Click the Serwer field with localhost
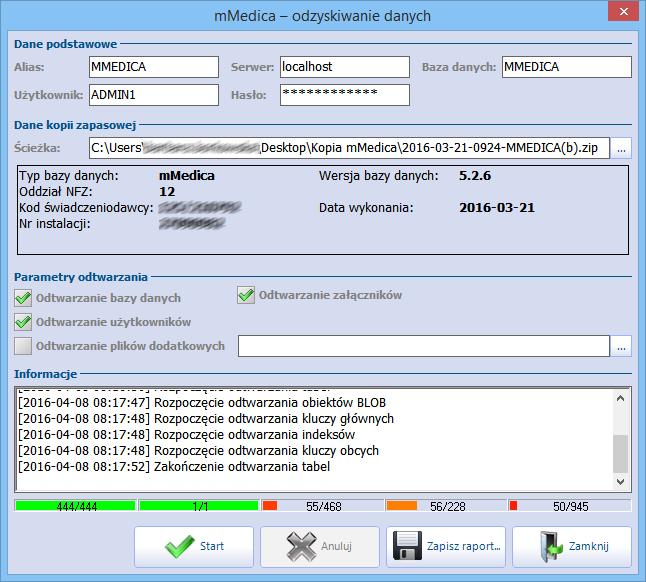The width and height of the screenshot is (646, 582). pyautogui.click(x=345, y=67)
